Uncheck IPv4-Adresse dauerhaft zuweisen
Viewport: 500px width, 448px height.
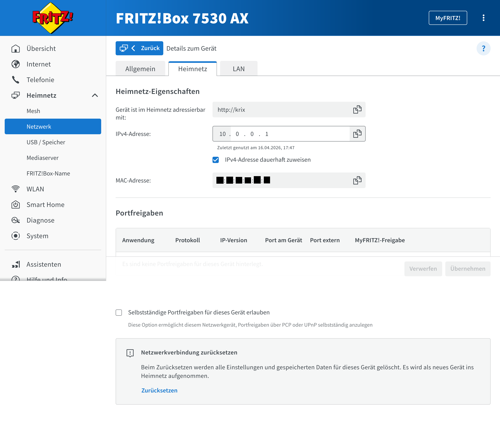[x=216, y=160]
